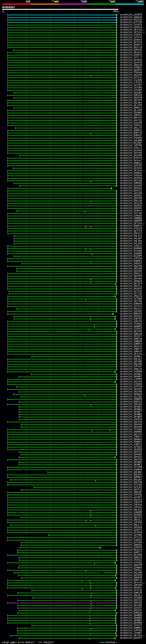Select the label UniRef100_C6TIJ7
Screen dimensions: 146x644
pyautogui.click(x=131, y=58)
